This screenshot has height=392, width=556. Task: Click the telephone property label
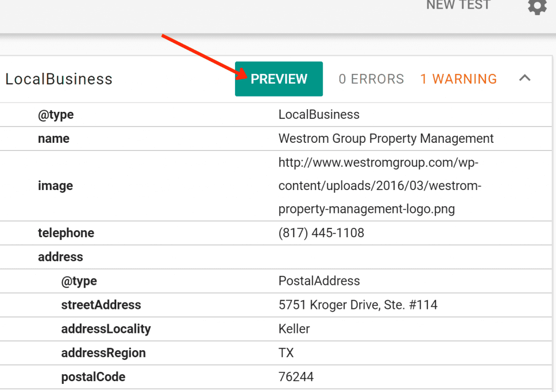(66, 233)
